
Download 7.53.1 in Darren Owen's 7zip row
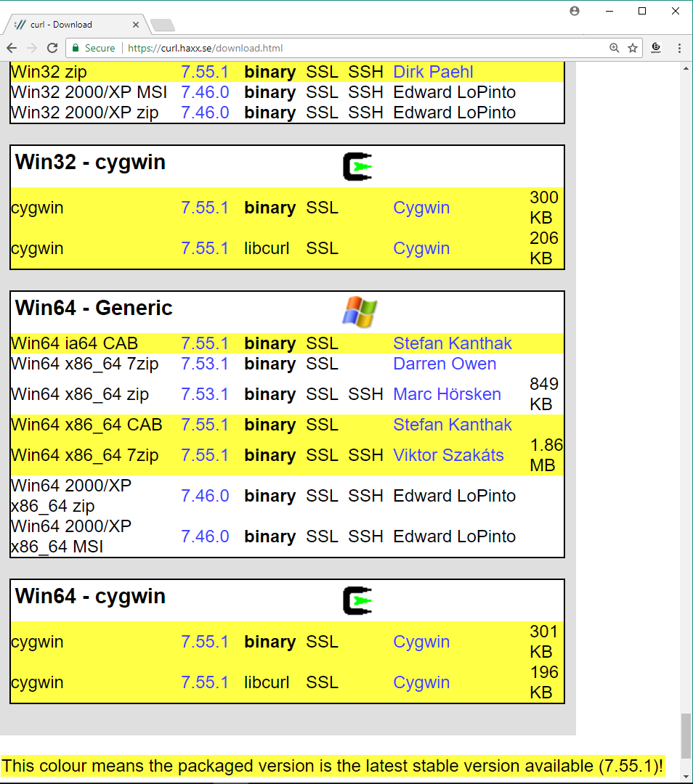coord(205,364)
